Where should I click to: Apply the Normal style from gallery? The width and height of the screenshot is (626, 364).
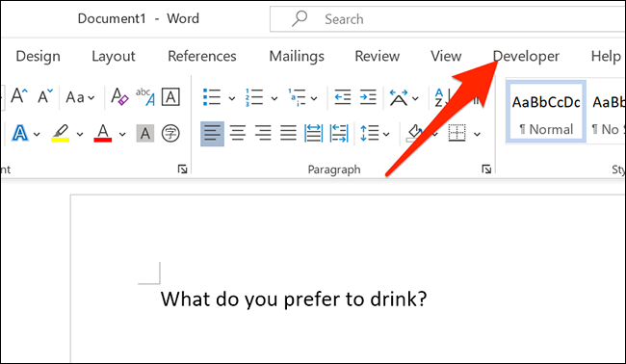(x=546, y=112)
